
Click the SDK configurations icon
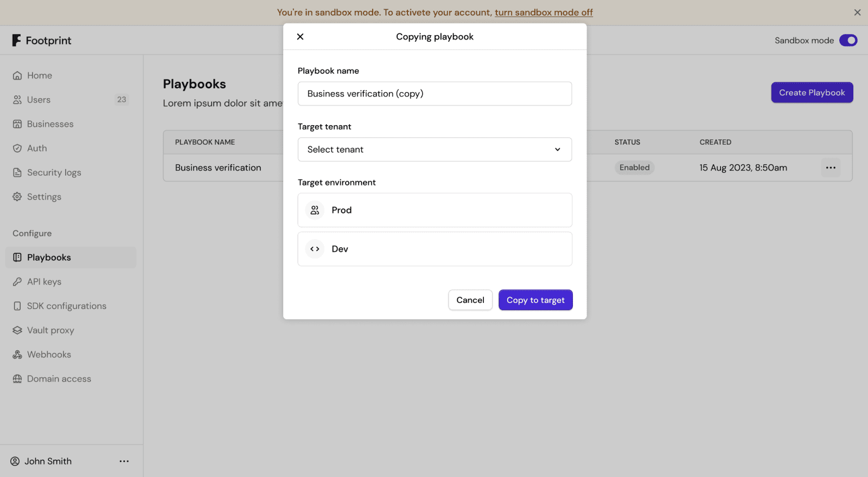click(17, 306)
